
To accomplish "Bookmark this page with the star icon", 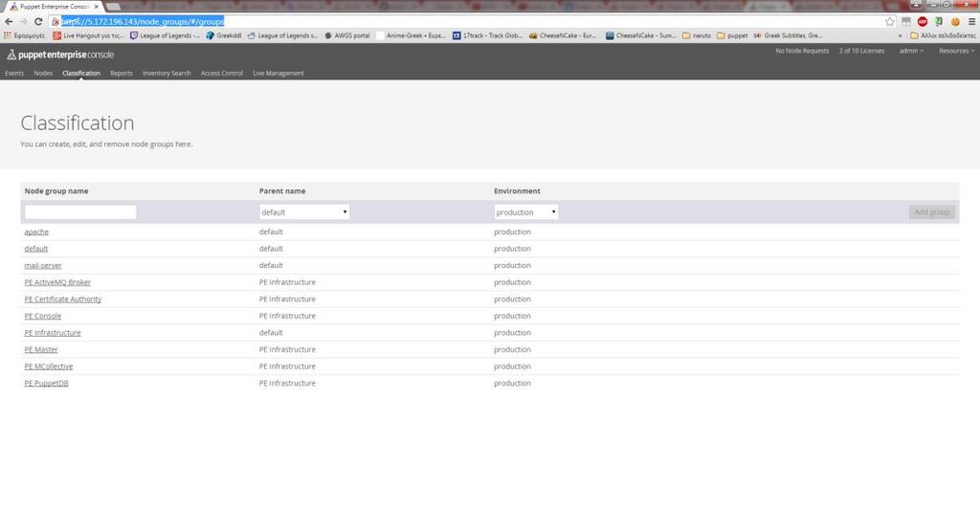I will tap(889, 21).
